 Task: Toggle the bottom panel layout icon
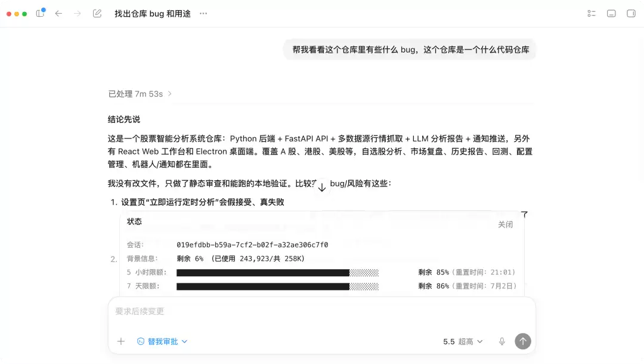click(611, 14)
